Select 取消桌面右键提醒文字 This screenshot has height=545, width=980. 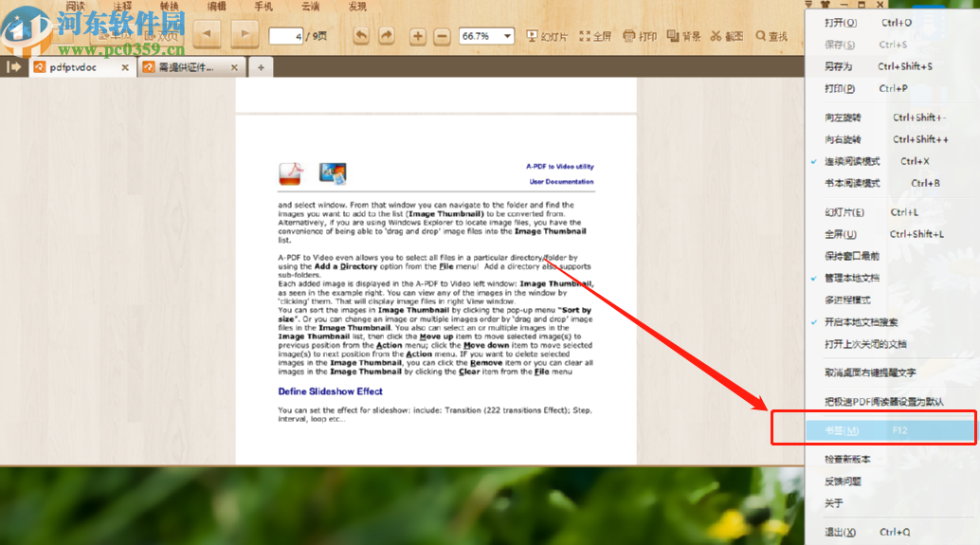coord(891,372)
